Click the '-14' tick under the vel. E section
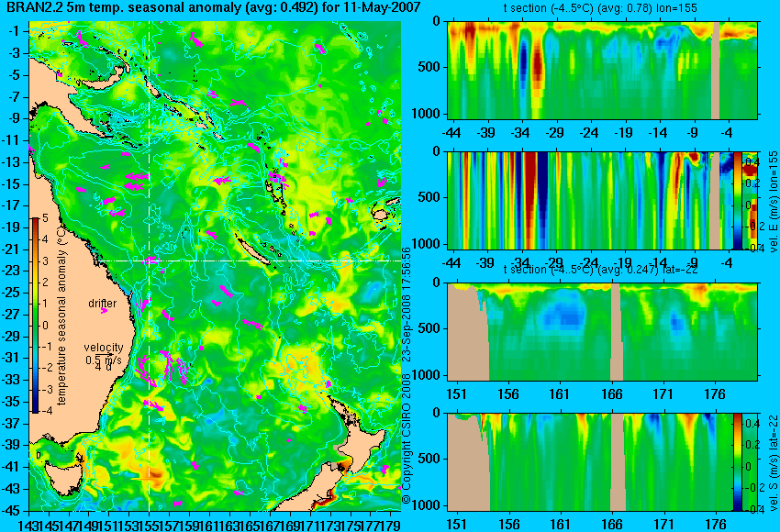 659,262
